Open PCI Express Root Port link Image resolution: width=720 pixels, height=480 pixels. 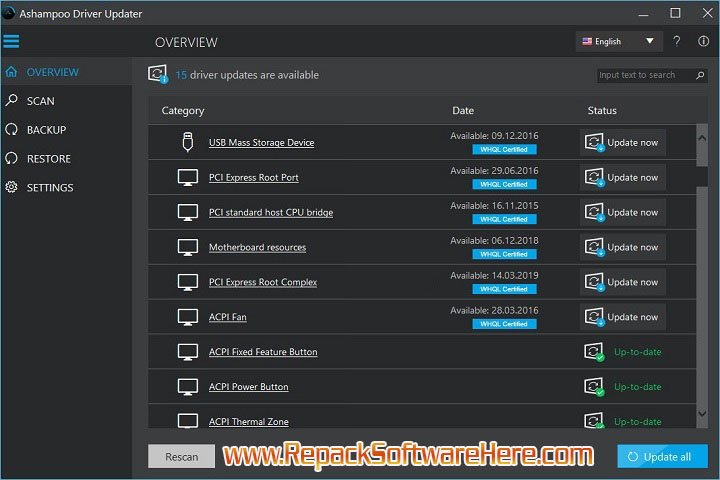click(x=253, y=177)
